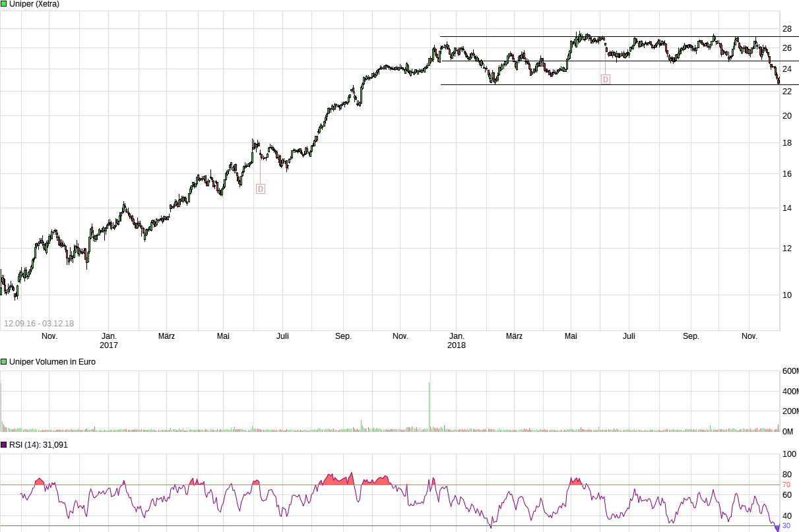799x532 pixels.
Task: Click the 26 price axis label
Action: click(786, 48)
